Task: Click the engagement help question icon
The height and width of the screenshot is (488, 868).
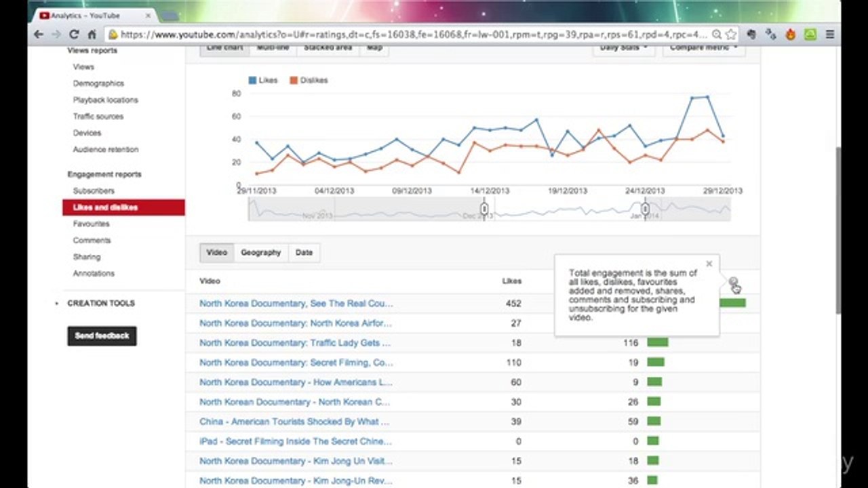Action: point(733,281)
